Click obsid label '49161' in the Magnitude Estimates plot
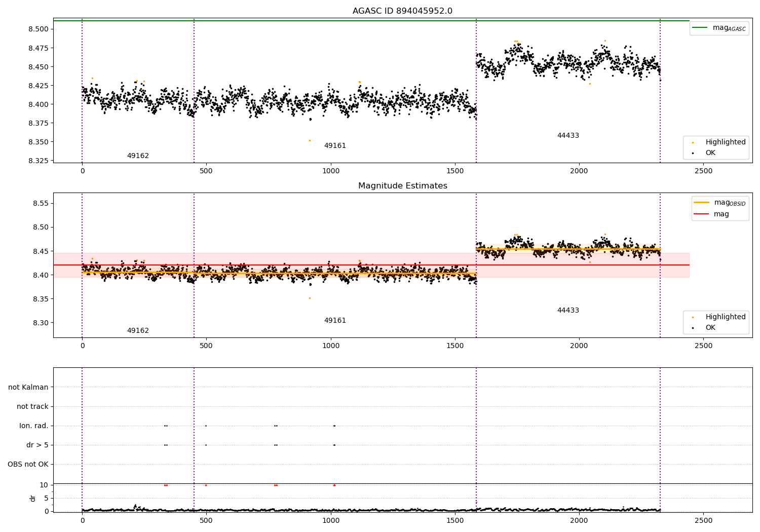This screenshot has width=760, height=532. pos(335,320)
